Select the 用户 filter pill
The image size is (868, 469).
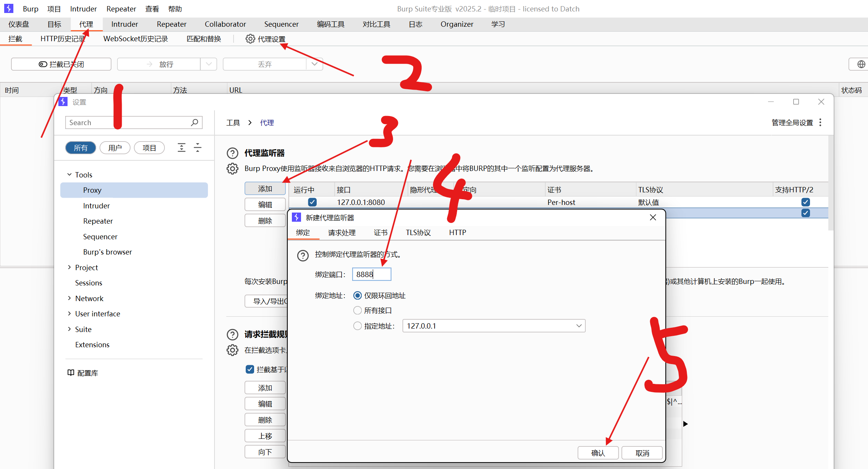115,148
